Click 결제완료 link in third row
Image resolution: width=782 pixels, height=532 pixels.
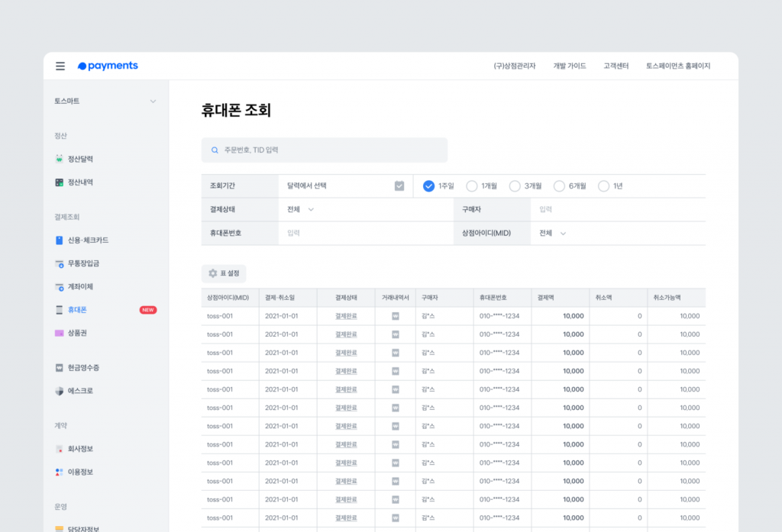click(346, 353)
